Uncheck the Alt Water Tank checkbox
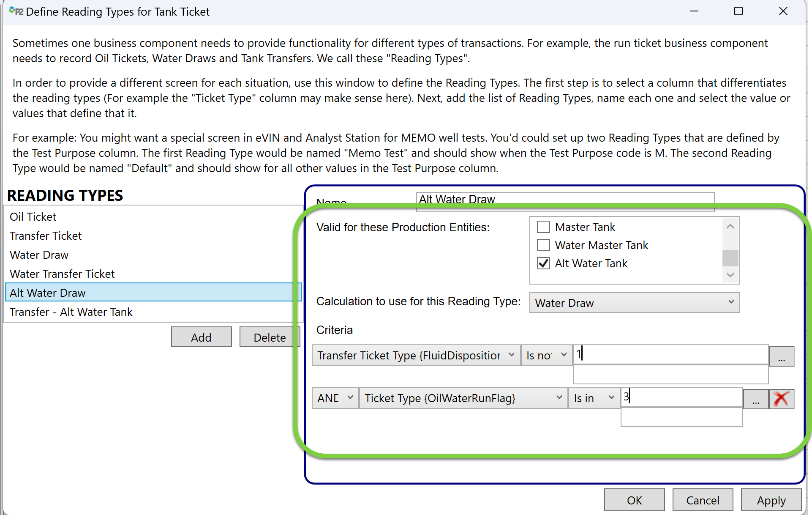Screen dimensions: 812x515 tap(543, 263)
